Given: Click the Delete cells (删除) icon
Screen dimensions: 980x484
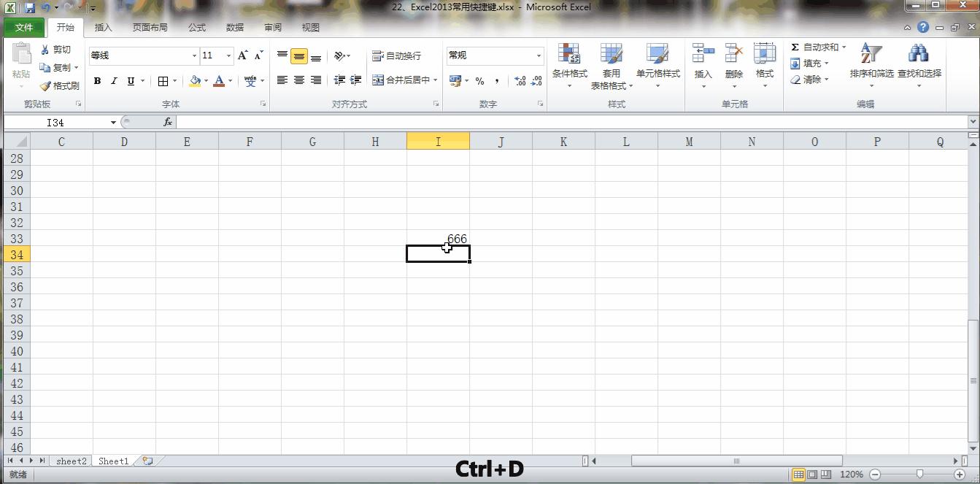Looking at the screenshot, I should pos(733,54).
